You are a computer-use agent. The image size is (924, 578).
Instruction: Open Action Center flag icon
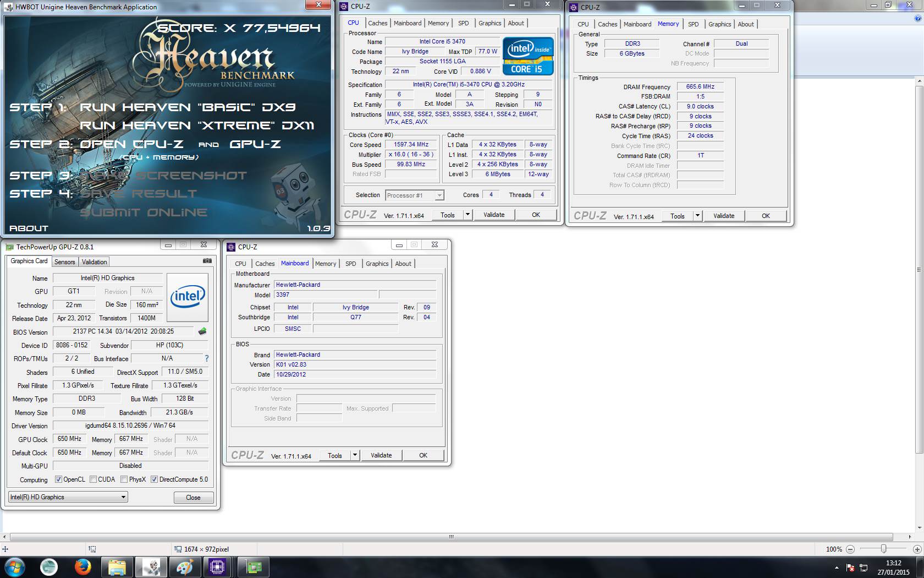coord(850,568)
